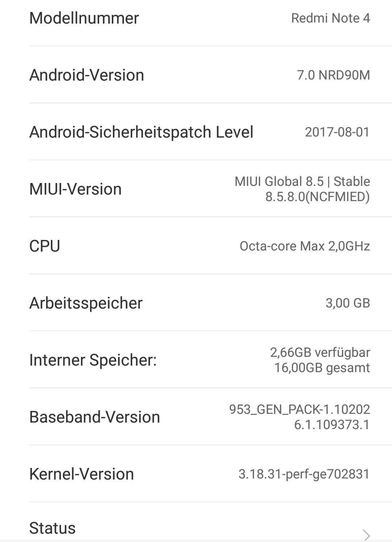Screen dimensions: 392x542
Task: Select the 3.18.31-perf kernel value
Action: (x=304, y=474)
